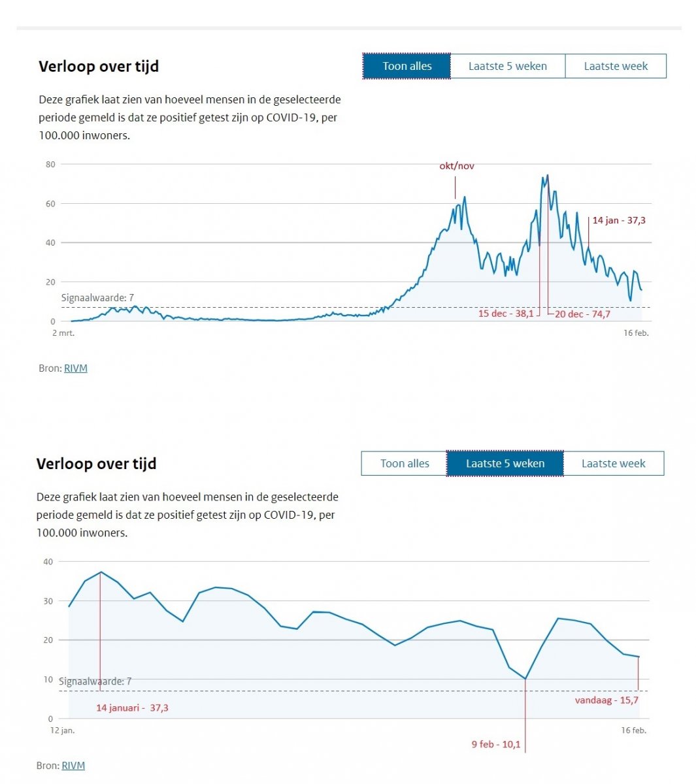This screenshot has width=696, height=784.
Task: Click the 14 januari - 37,3 label
Action: 132,708
